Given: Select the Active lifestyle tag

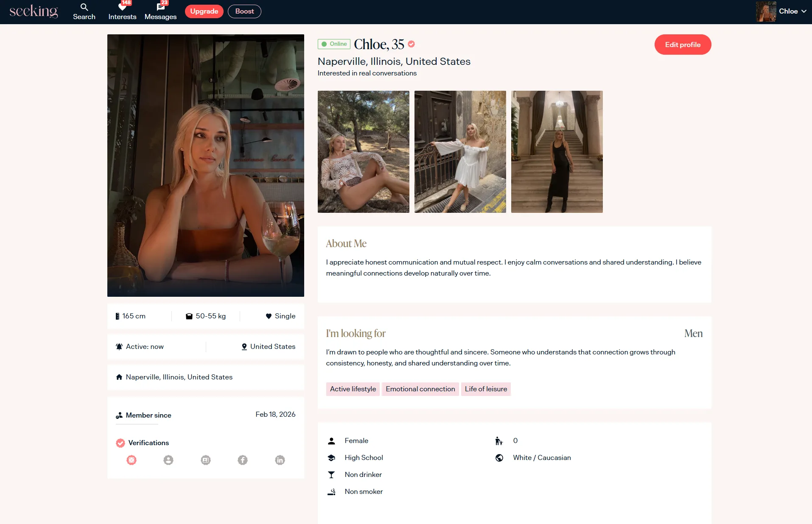Looking at the screenshot, I should tap(353, 389).
